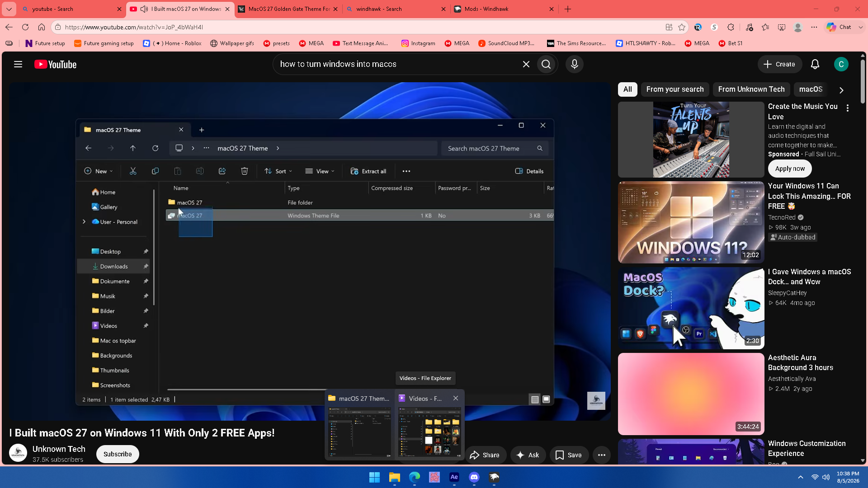868x488 pixels.
Task: Open the app/split icon in the address bar
Action: tap(669, 27)
